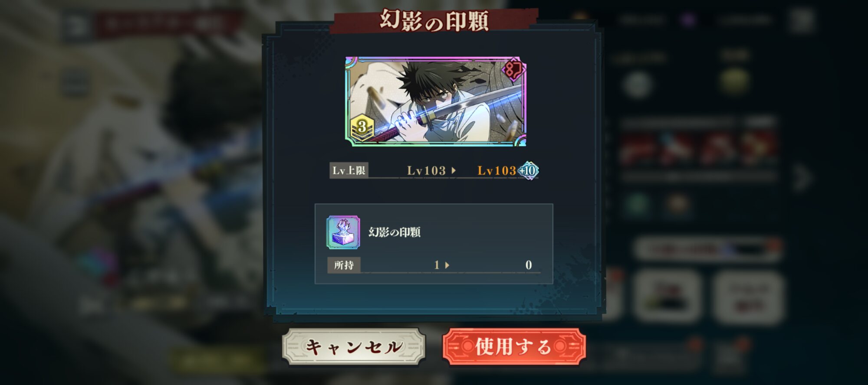Click the +10 diamond badge beside Lv103

pos(528,170)
